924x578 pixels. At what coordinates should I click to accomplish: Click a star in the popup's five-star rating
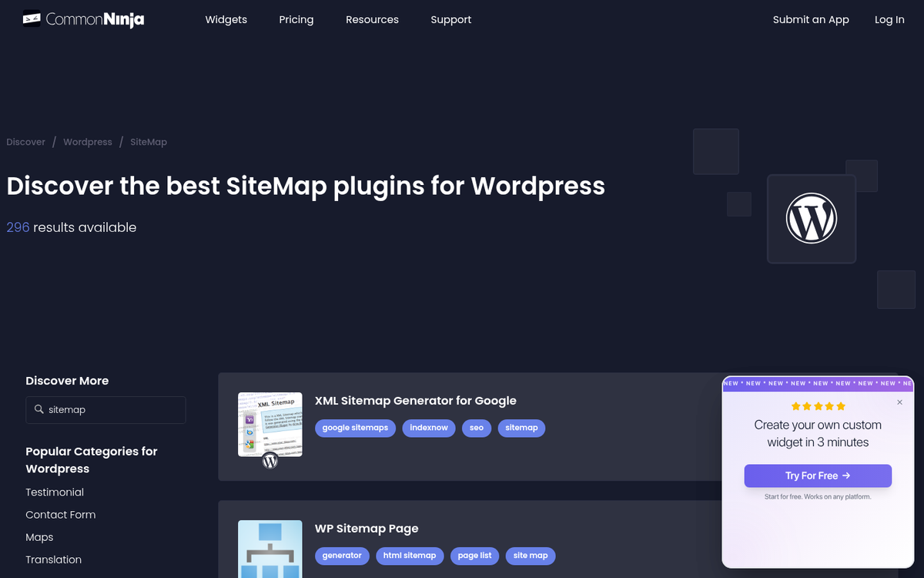(x=818, y=405)
